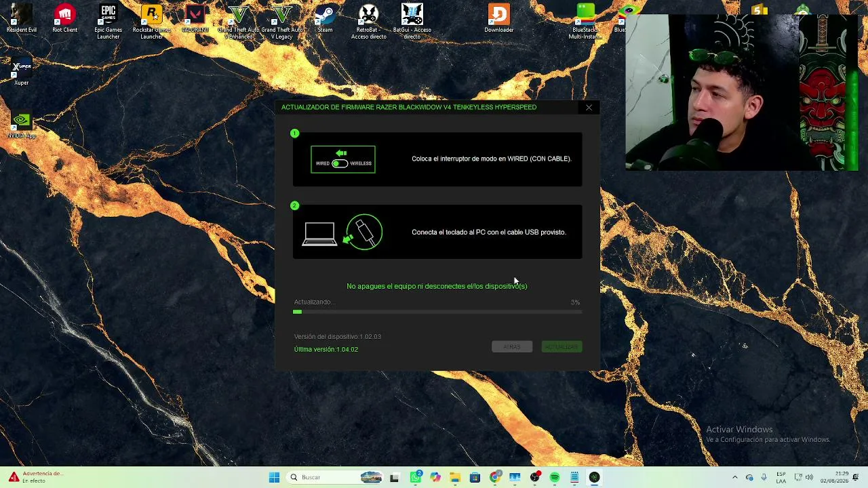Select BlueStacks Multi-Instance desktop icon
Viewport: 868px width, 488px height.
coord(585,21)
